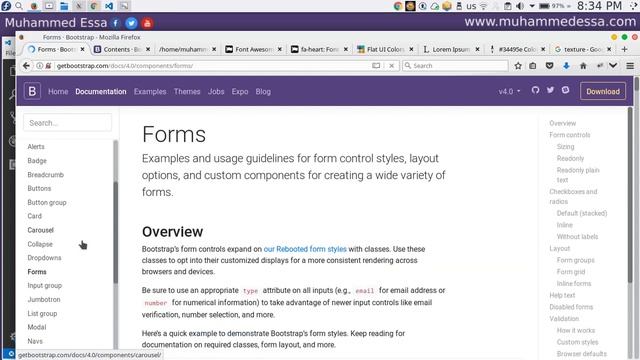Viewport: 640px width, 360px height.
Task: Click the Pocket icon in toolbar
Action: [x=549, y=66]
